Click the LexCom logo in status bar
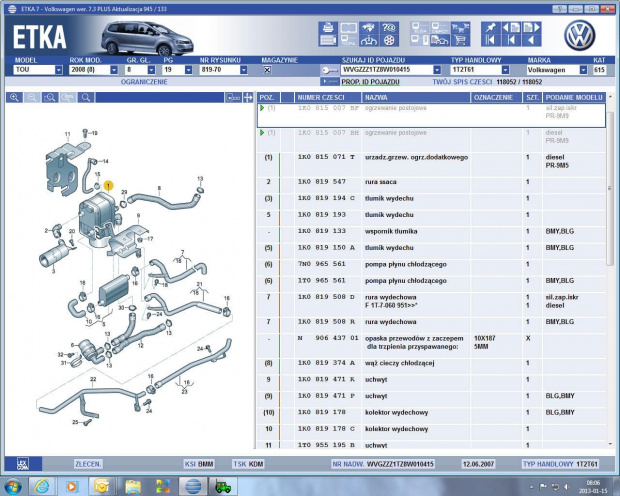 coord(23,464)
